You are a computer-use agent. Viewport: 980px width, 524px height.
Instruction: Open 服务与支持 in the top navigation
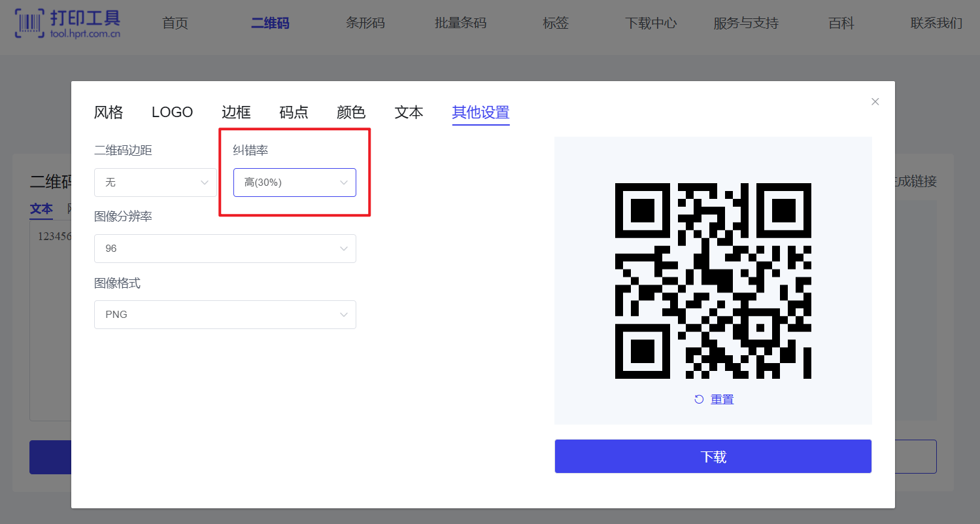(x=746, y=24)
